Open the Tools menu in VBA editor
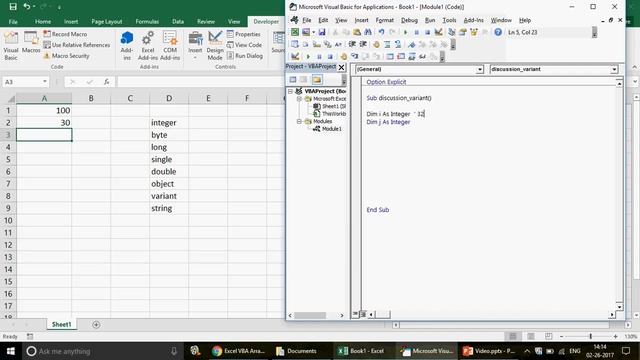640x360 pixels. [449, 20]
